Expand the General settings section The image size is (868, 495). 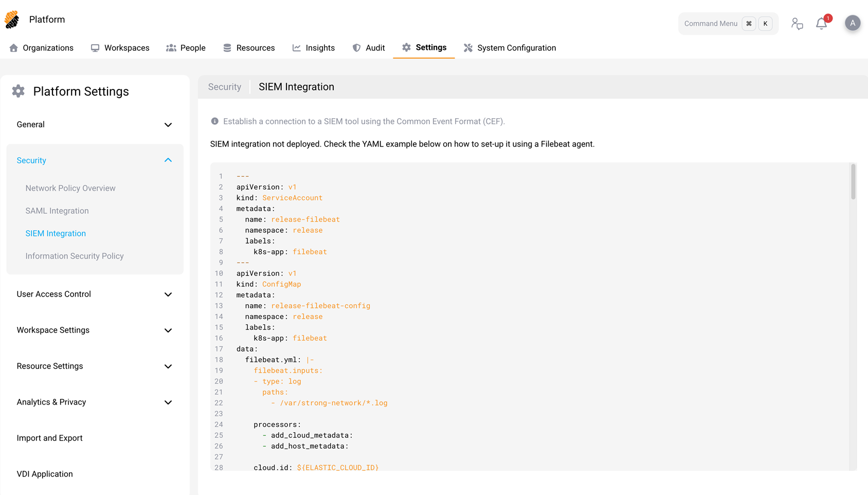(x=168, y=124)
